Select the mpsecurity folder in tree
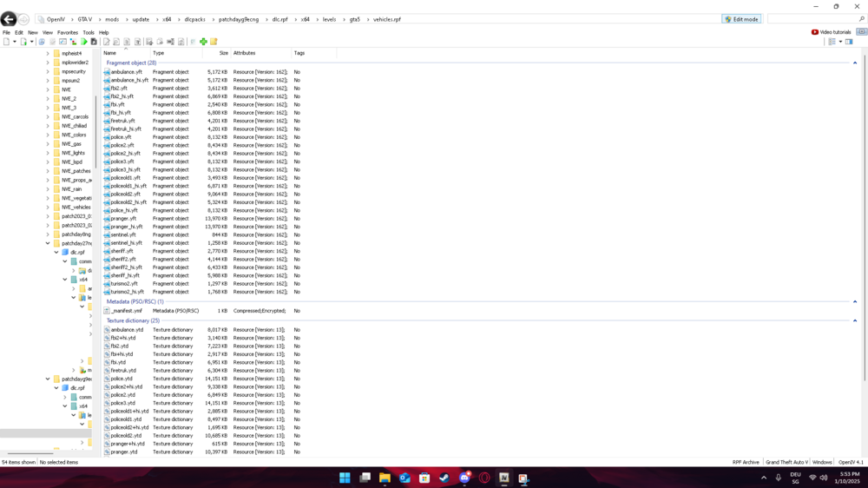This screenshot has width=868, height=488. pyautogui.click(x=73, y=71)
